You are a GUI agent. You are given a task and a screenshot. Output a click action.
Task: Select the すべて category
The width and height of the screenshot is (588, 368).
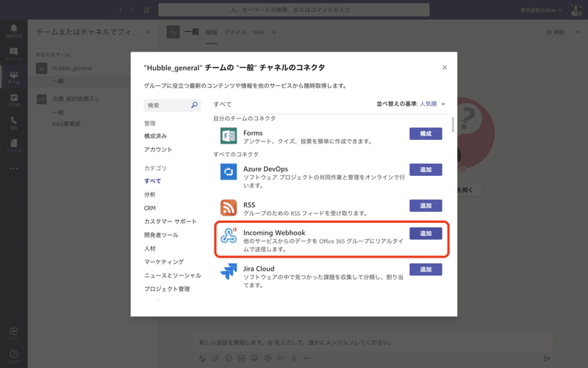point(153,181)
